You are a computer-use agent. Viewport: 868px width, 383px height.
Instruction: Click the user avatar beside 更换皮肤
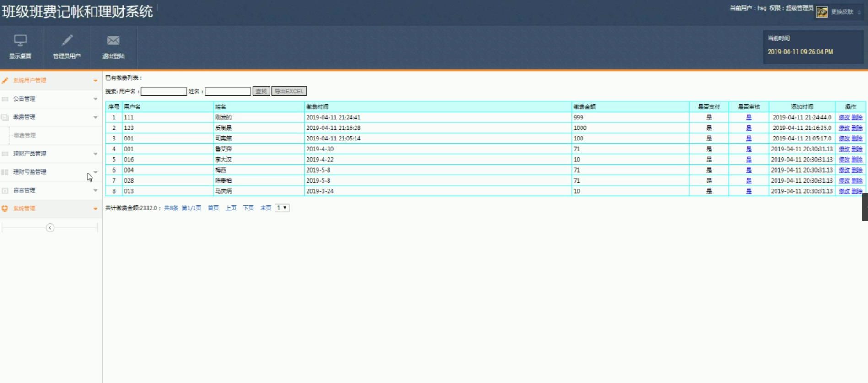[822, 12]
